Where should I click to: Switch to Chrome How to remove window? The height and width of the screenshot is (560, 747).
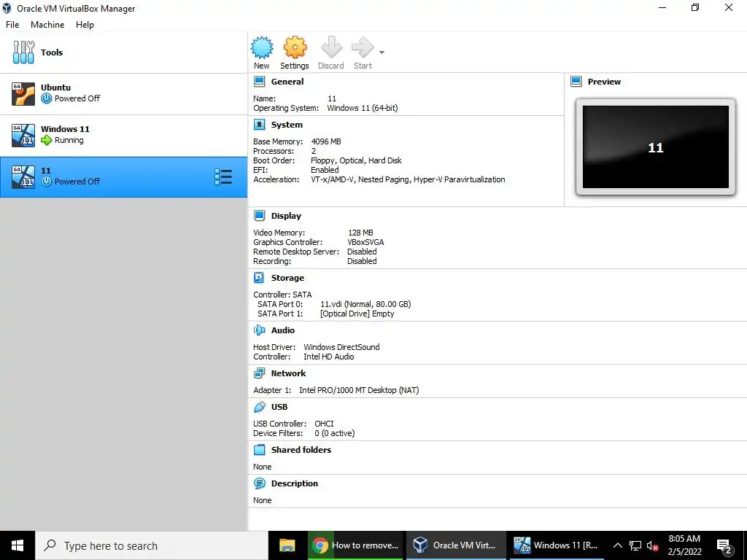coord(356,545)
